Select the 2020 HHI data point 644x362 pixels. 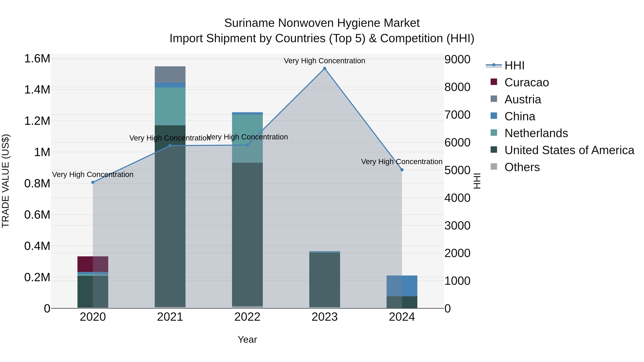[x=93, y=182]
